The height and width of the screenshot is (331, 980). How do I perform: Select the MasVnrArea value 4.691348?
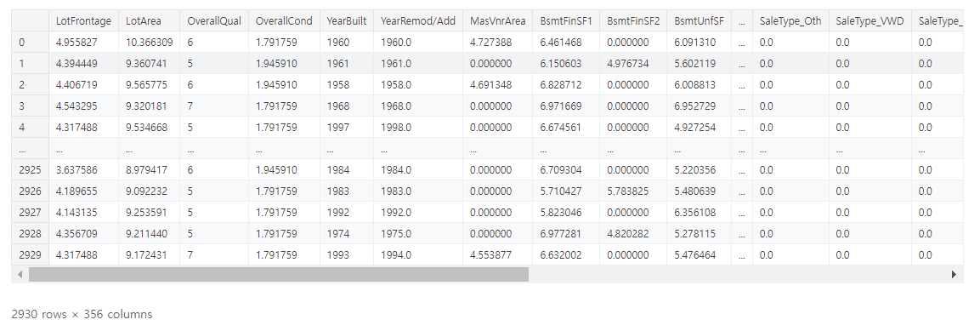click(490, 85)
